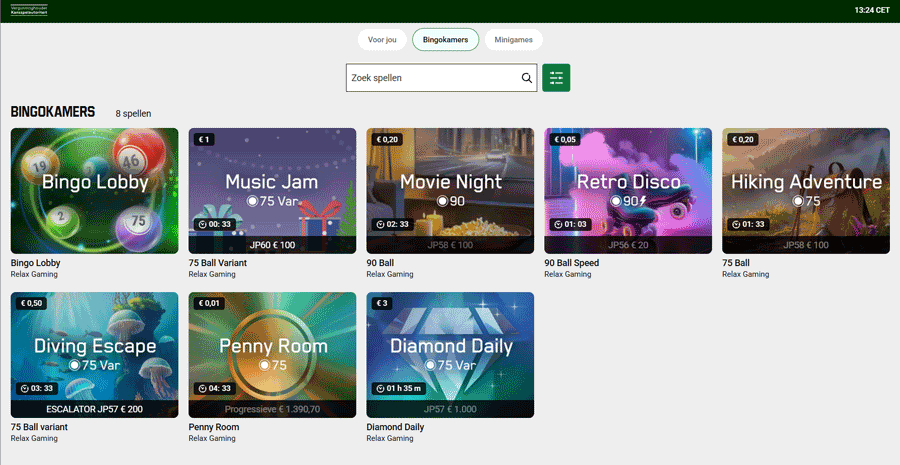
Task: Click the €0,05 price badge on Retro Disco
Action: tap(564, 139)
